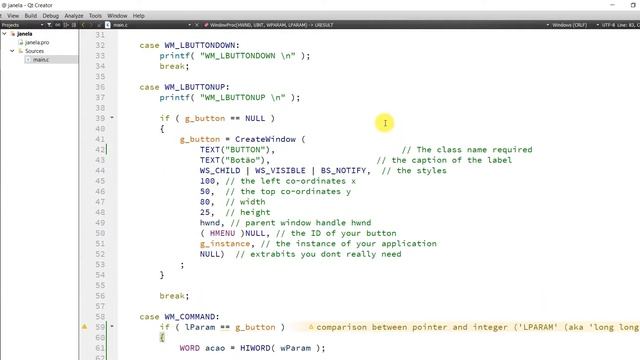Click the filter tree funnel icon

click(x=49, y=25)
